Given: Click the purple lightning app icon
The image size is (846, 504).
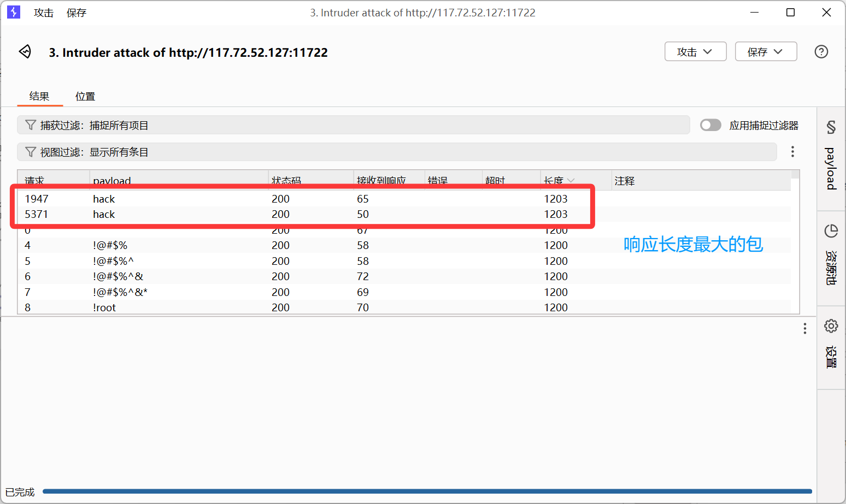Looking at the screenshot, I should [x=13, y=12].
